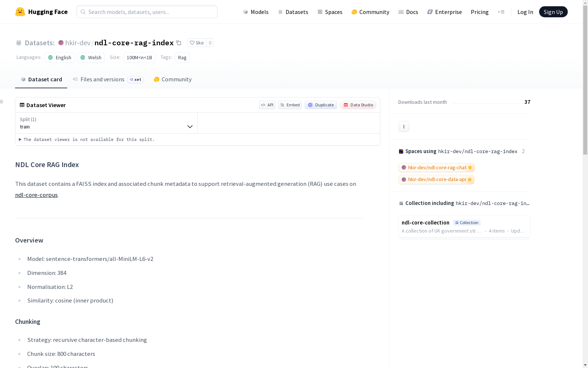Click the 'Normalisation: L2' list item

point(50,287)
